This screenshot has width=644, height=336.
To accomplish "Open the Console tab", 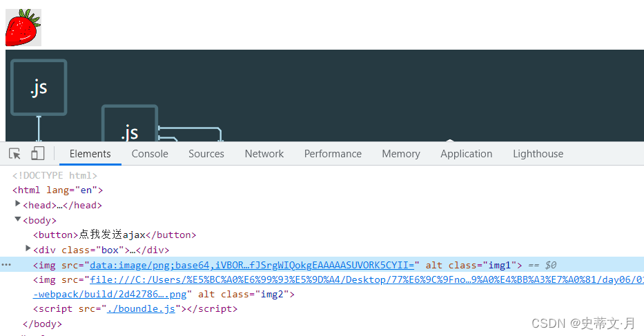I will pyautogui.click(x=150, y=154).
